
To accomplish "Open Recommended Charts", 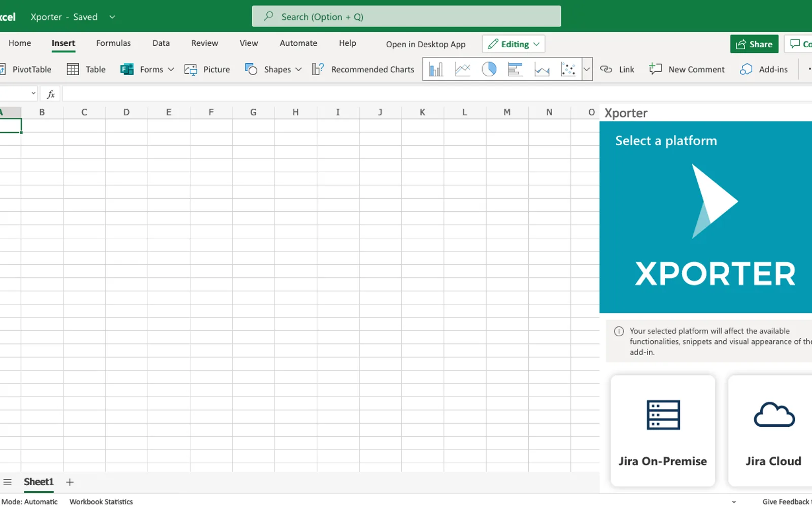I will [363, 69].
